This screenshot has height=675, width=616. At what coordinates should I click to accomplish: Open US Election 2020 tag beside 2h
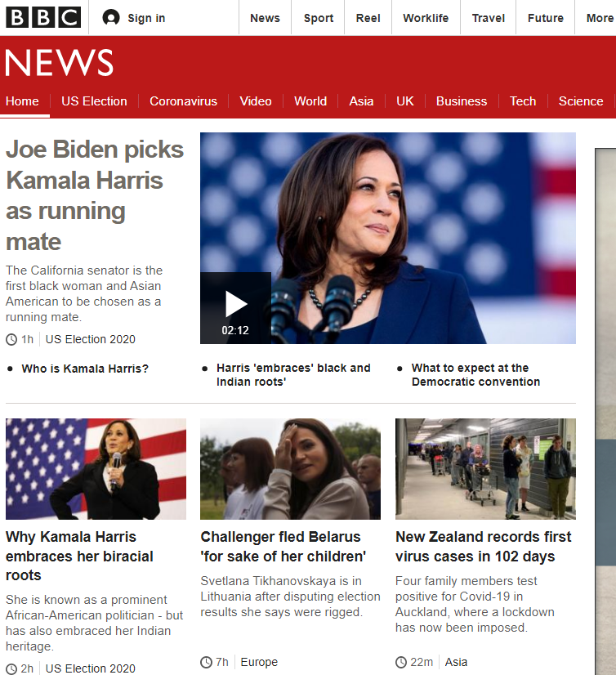click(x=91, y=669)
